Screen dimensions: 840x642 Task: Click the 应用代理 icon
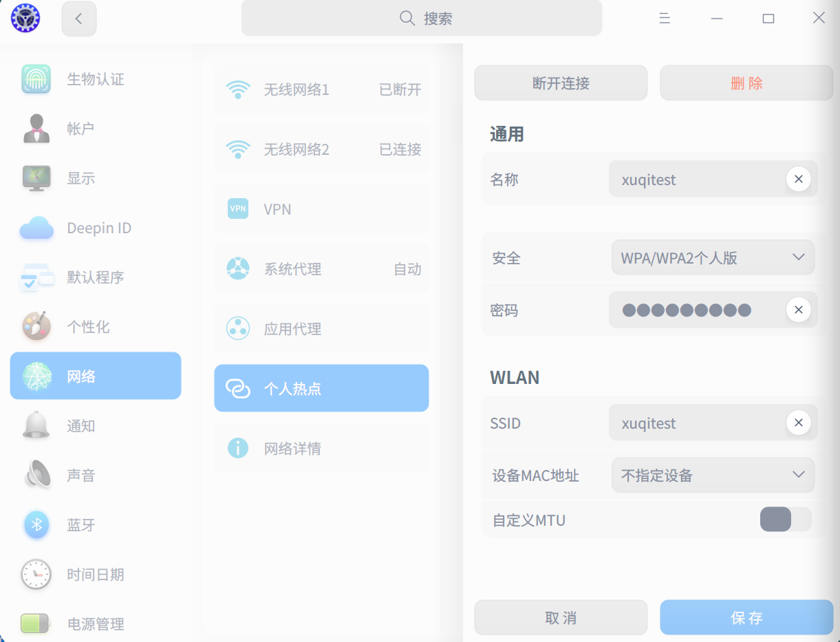coord(238,328)
